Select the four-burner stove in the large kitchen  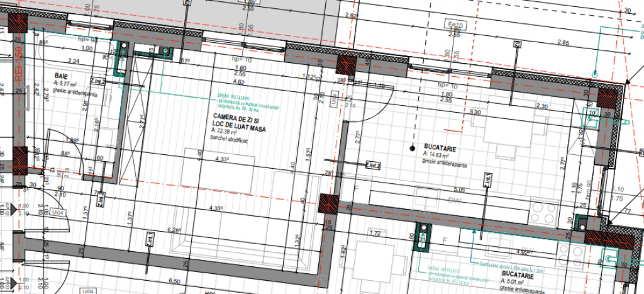(542, 212)
